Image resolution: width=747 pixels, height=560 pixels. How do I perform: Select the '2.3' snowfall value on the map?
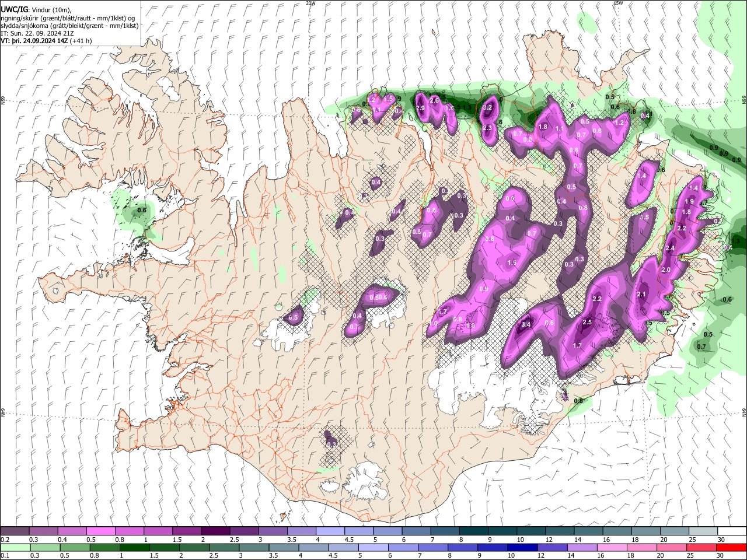point(488,128)
